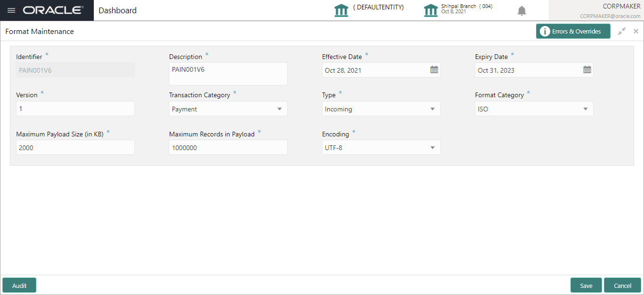Click the Maximum Payload Size field
The width and height of the screenshot is (644, 295).
(75, 148)
